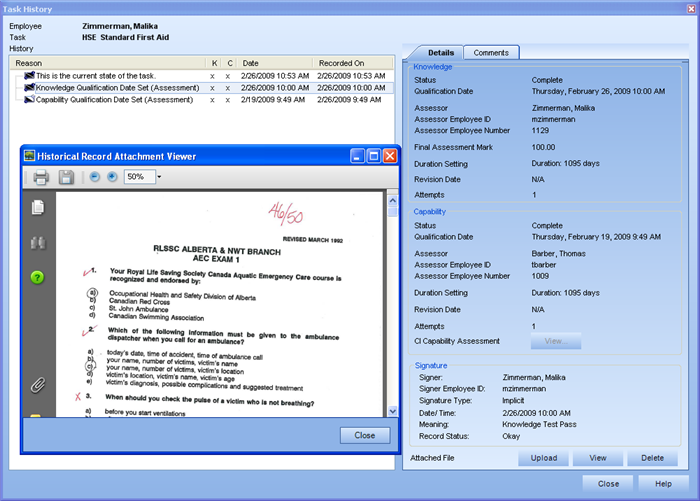The height and width of the screenshot is (501, 700).
Task: Sort by the K column header
Action: (214, 63)
